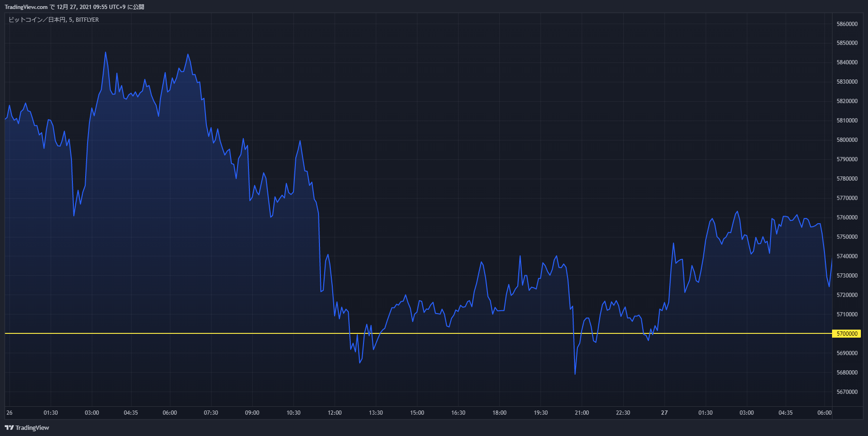This screenshot has height=436, width=868.
Task: Click the 5770000 price axis label
Action: click(847, 198)
